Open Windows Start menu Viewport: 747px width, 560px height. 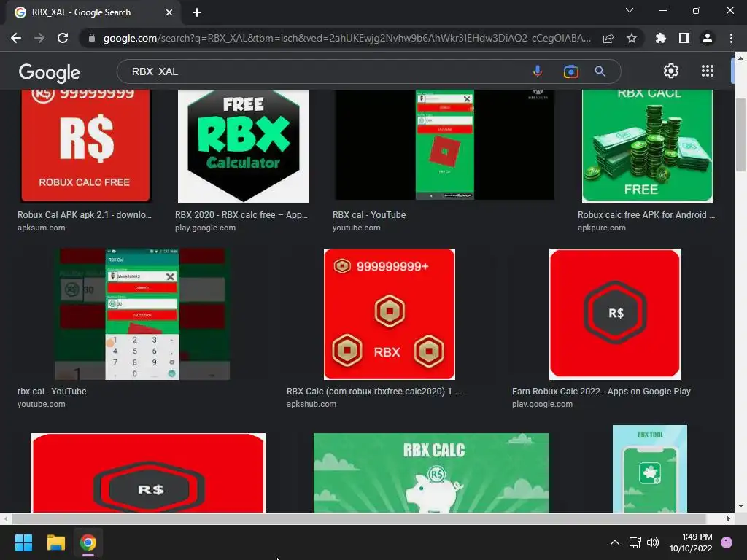pos(23,542)
